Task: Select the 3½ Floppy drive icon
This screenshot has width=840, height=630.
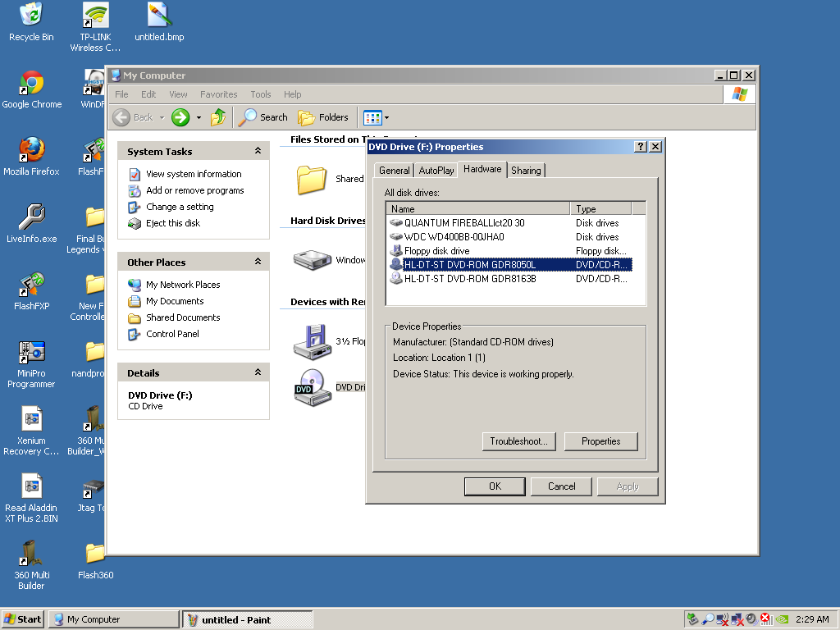Action: (x=313, y=341)
